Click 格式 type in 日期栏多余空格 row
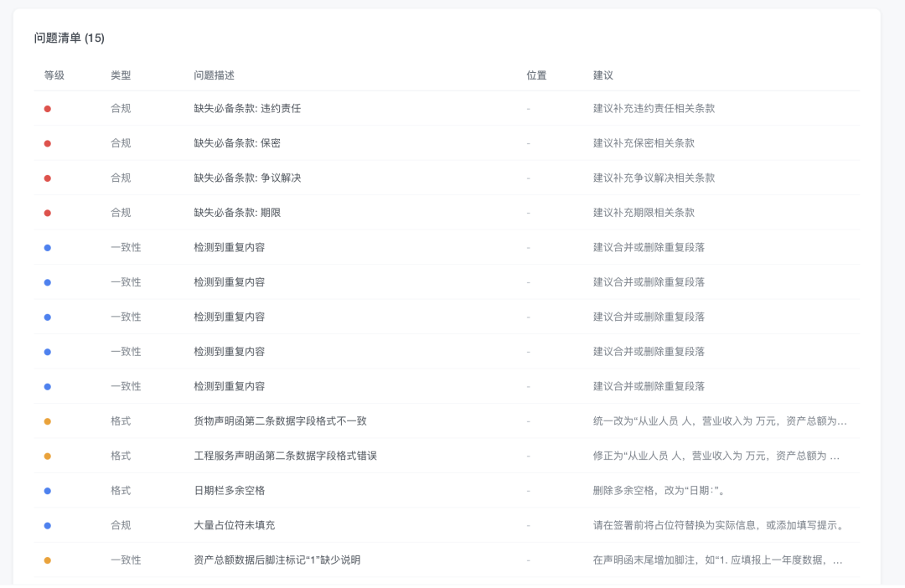905x588 pixels. (x=121, y=491)
